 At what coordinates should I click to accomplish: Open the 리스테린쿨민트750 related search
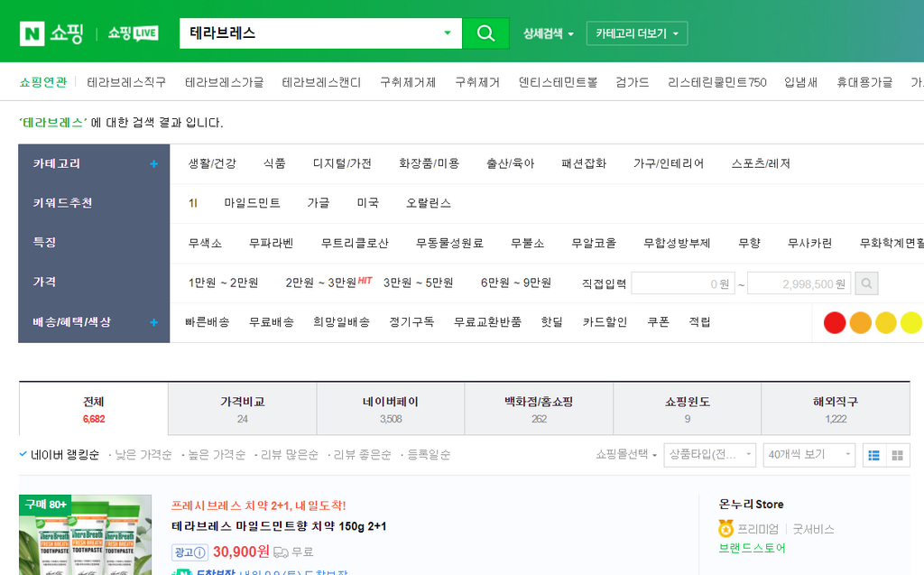click(716, 82)
